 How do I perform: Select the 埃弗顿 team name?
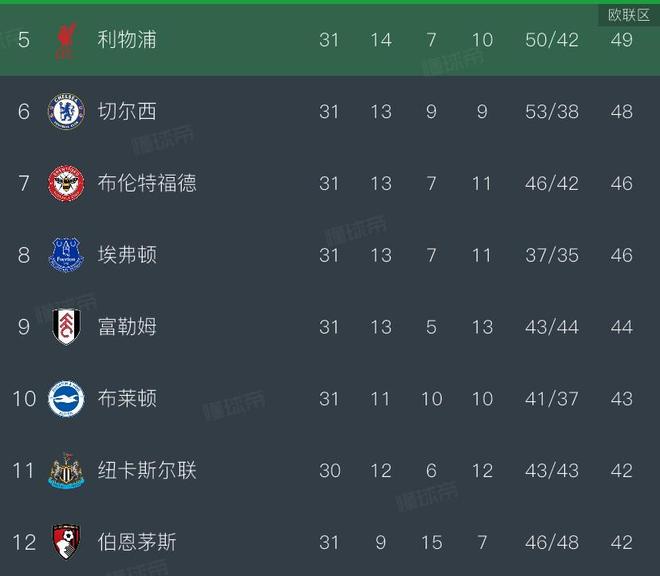tap(127, 256)
